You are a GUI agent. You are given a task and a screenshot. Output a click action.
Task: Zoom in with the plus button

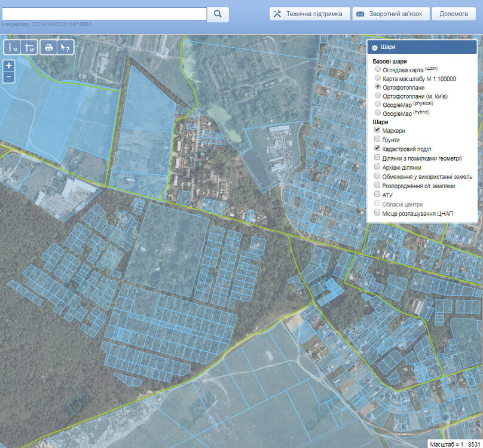pyautogui.click(x=9, y=66)
